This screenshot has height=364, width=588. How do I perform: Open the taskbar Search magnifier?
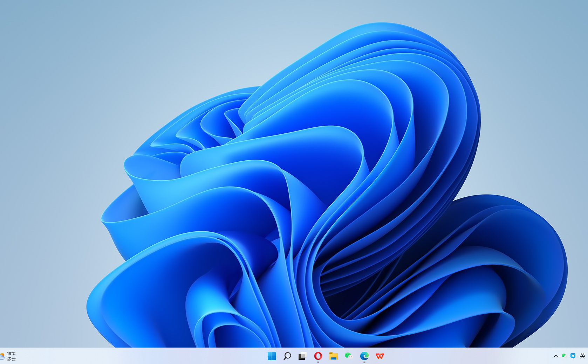(287, 356)
